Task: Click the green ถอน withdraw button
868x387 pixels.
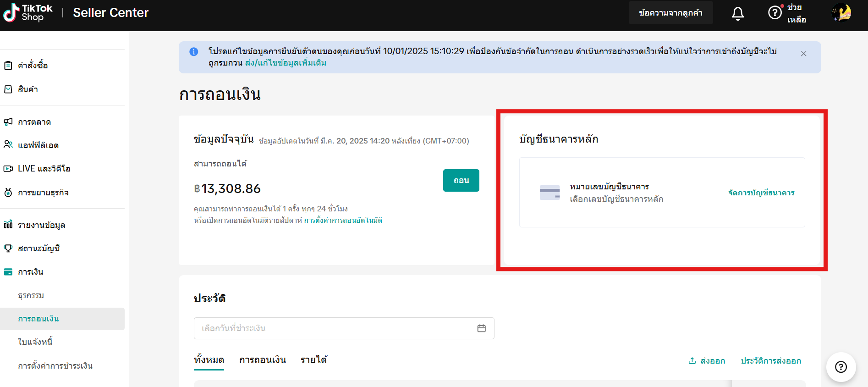Action: pyautogui.click(x=461, y=180)
